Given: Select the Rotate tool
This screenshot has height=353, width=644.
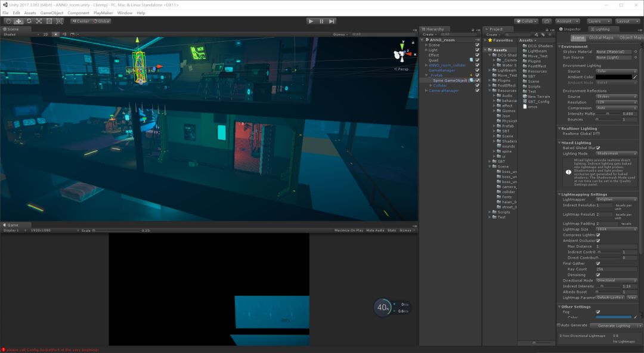Looking at the screenshot, I should (x=29, y=21).
